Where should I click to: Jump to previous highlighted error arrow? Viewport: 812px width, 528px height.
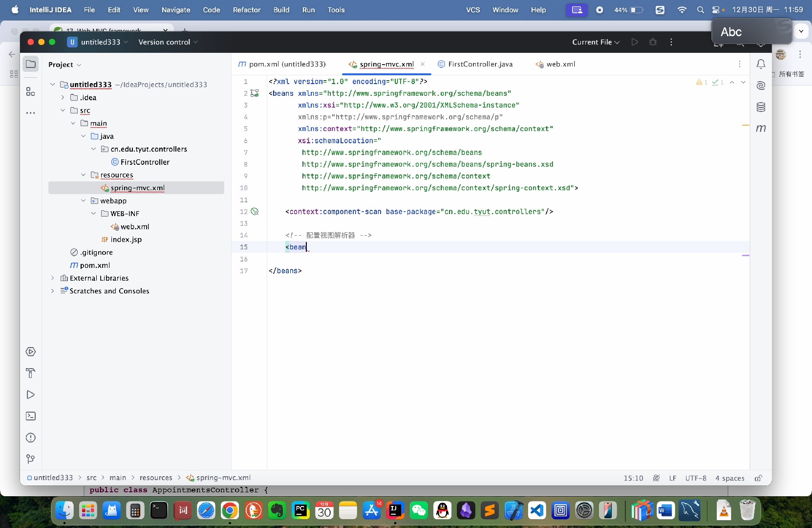point(732,82)
